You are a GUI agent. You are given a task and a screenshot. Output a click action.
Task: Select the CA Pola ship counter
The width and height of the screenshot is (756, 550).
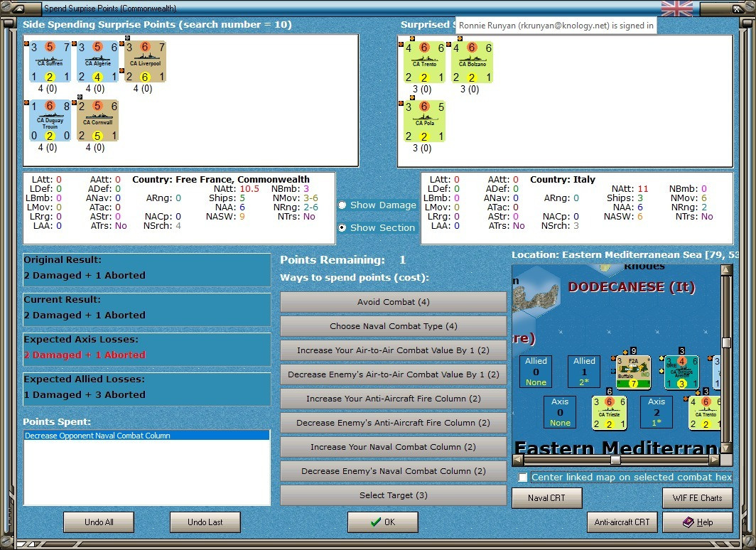(x=424, y=122)
